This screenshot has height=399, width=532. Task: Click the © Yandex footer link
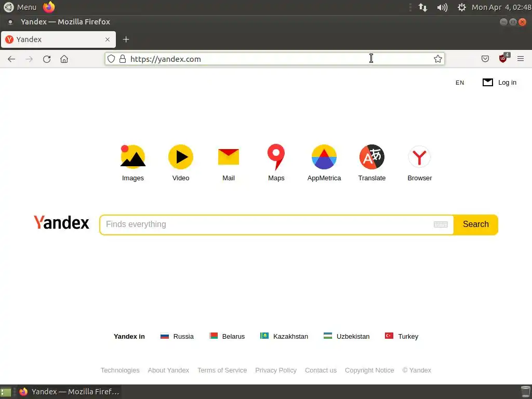pyautogui.click(x=417, y=370)
